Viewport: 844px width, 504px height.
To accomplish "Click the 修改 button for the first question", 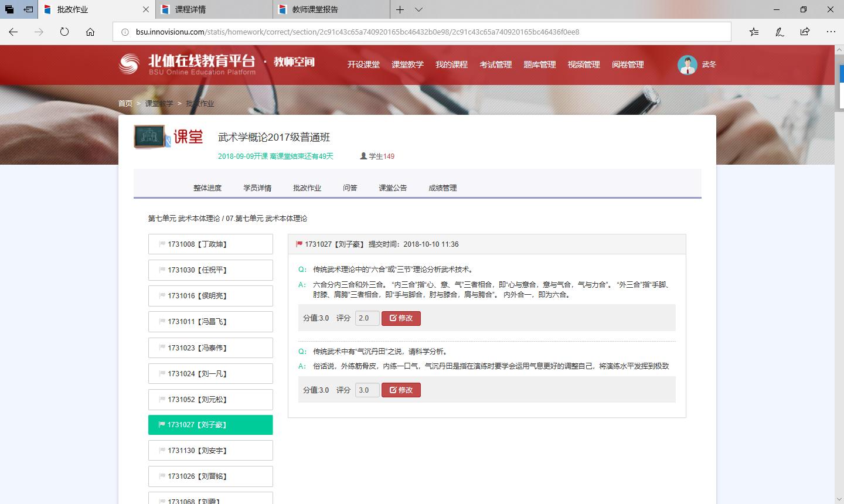I will pyautogui.click(x=401, y=318).
